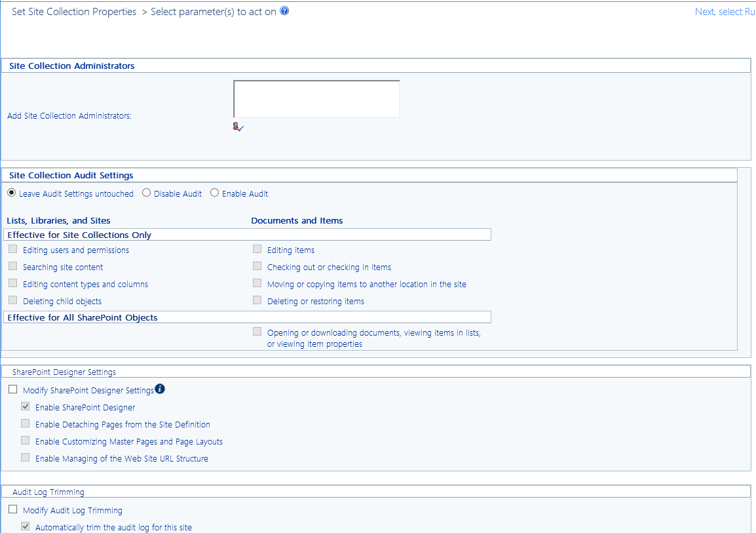Enable auditing of Editing users and permissions
Viewport: 756px width, 533px height.
pyautogui.click(x=12, y=248)
